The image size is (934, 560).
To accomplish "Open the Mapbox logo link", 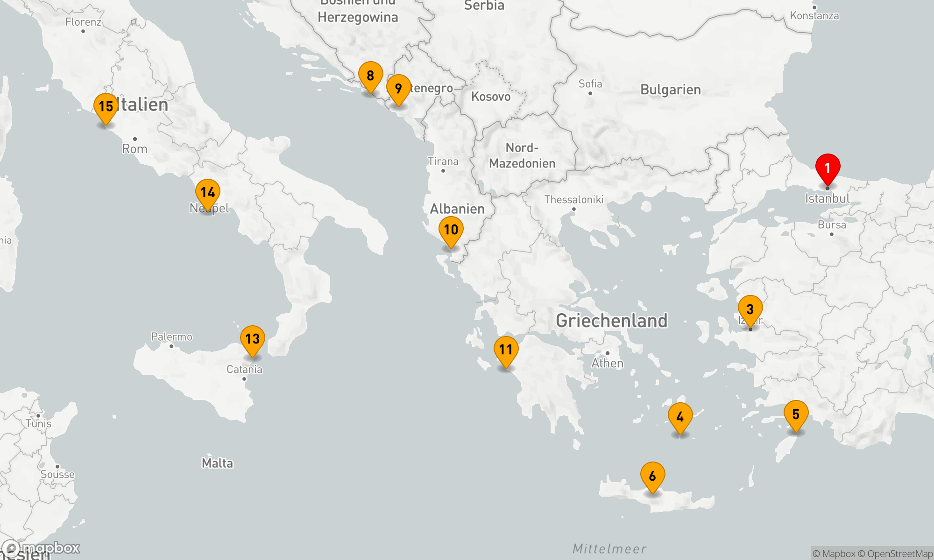I will pos(41,548).
